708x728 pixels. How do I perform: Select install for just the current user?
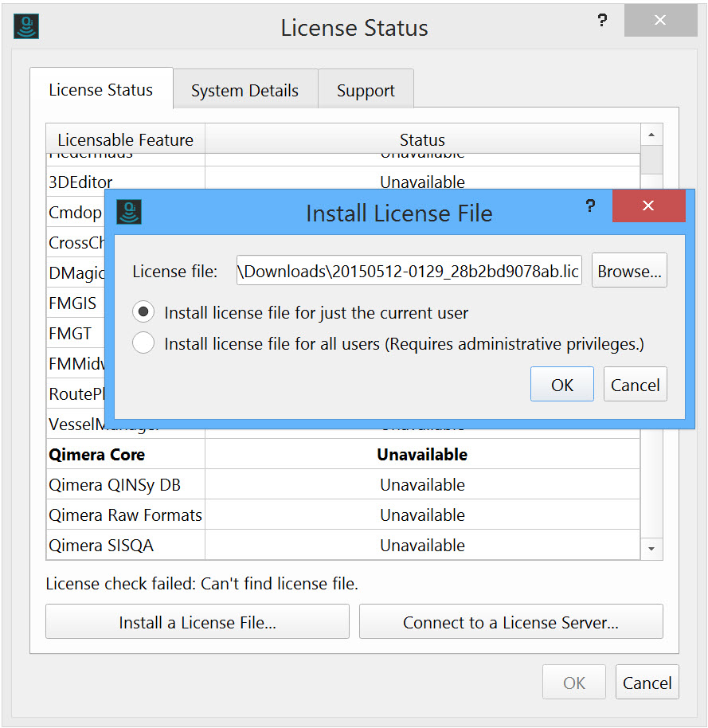(x=143, y=313)
